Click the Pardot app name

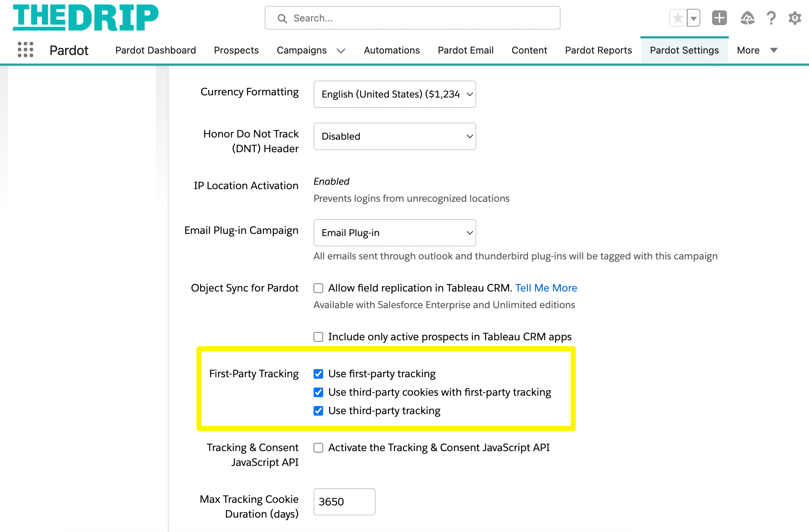tap(69, 50)
